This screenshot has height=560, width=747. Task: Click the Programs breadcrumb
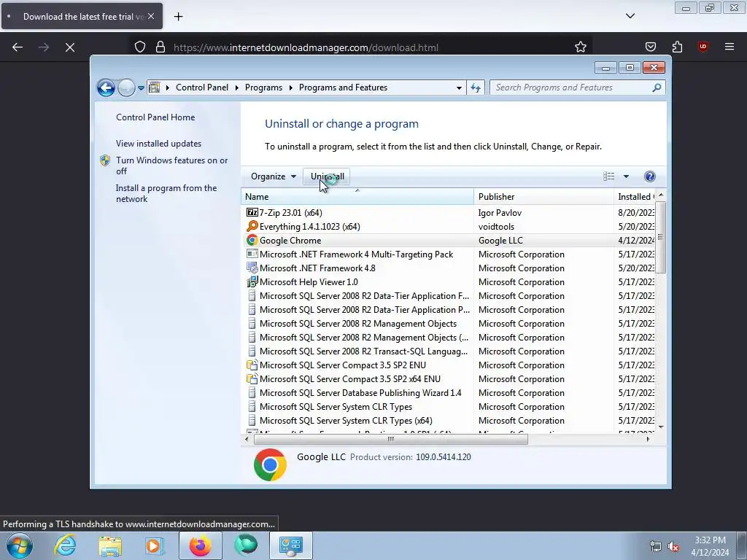tap(263, 87)
